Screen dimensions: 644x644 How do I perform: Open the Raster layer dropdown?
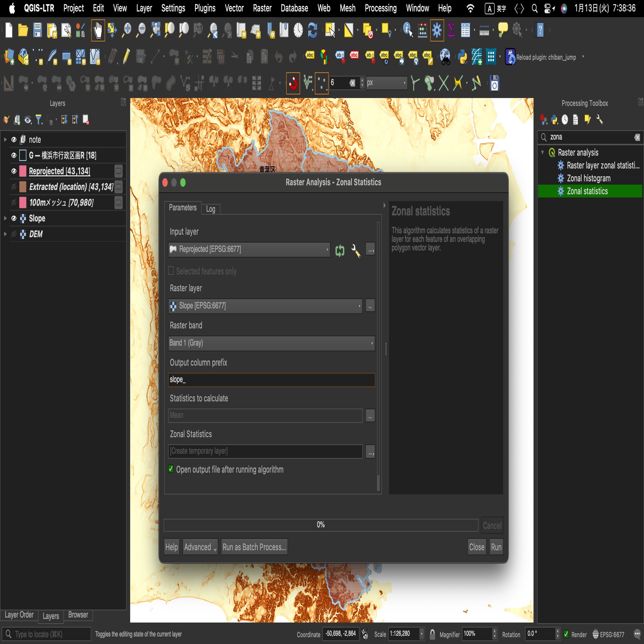click(x=265, y=306)
